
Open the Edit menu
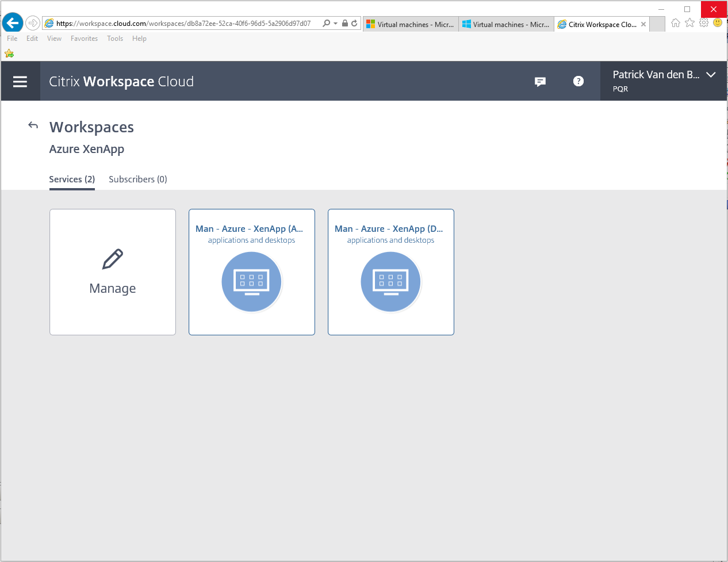(x=32, y=39)
